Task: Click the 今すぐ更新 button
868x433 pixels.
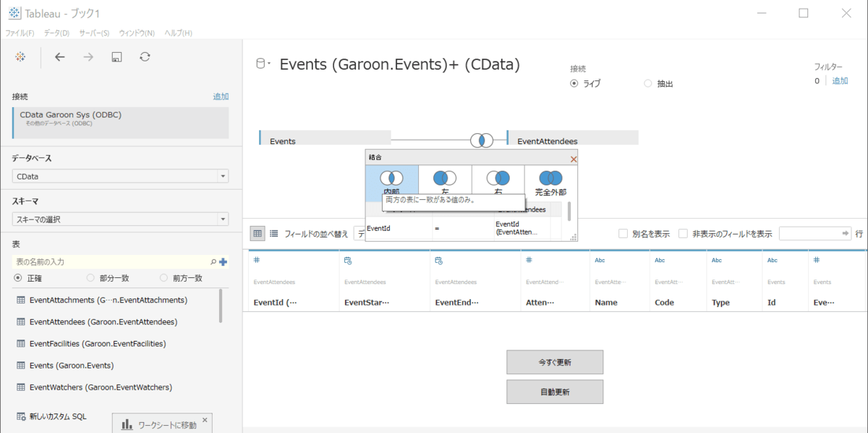Action: (x=555, y=362)
